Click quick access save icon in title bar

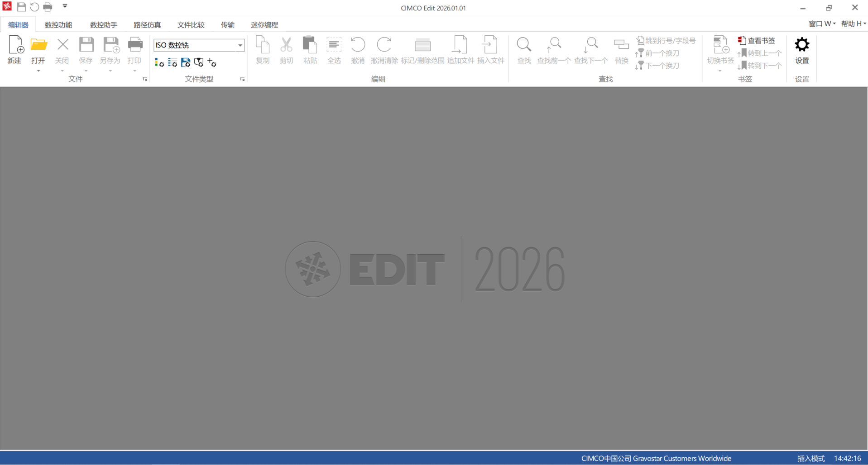[21, 7]
